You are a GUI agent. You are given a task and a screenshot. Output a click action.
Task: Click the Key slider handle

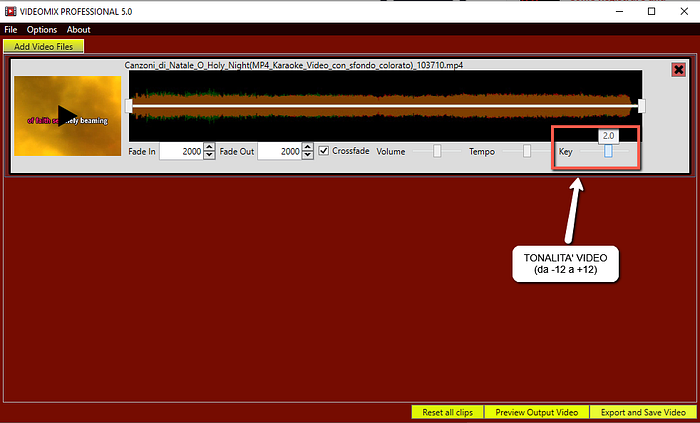click(608, 151)
